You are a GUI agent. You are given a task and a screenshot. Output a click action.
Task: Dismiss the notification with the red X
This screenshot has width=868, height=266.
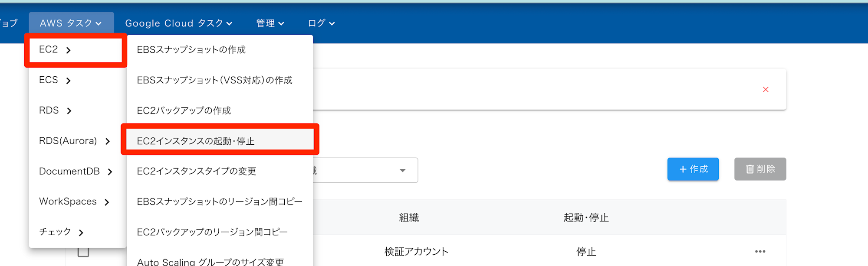[766, 89]
